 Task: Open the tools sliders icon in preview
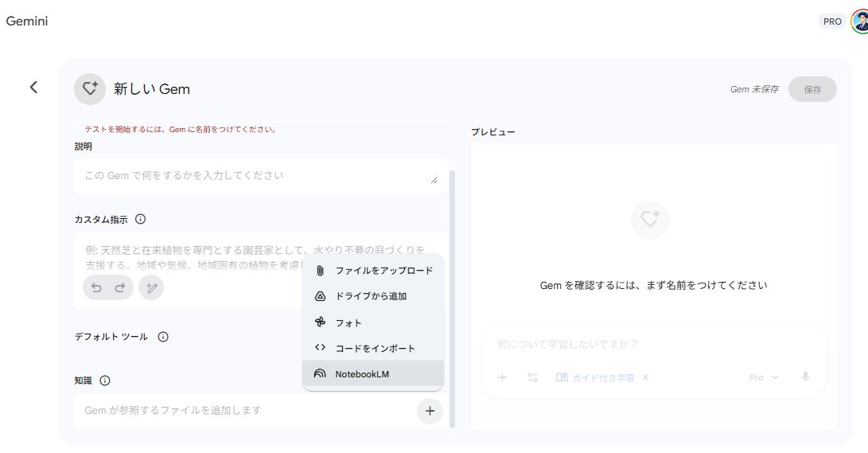pos(532,377)
